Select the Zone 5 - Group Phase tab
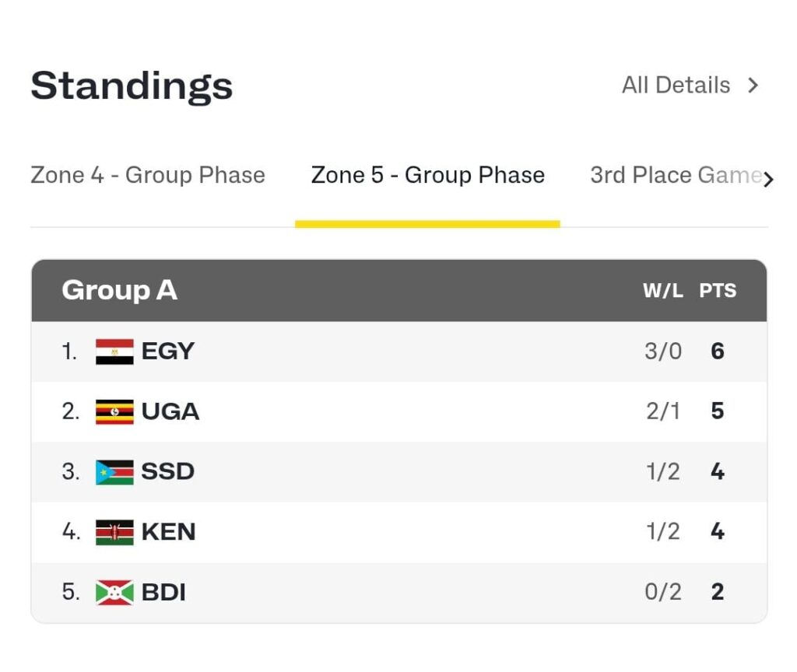 point(427,175)
